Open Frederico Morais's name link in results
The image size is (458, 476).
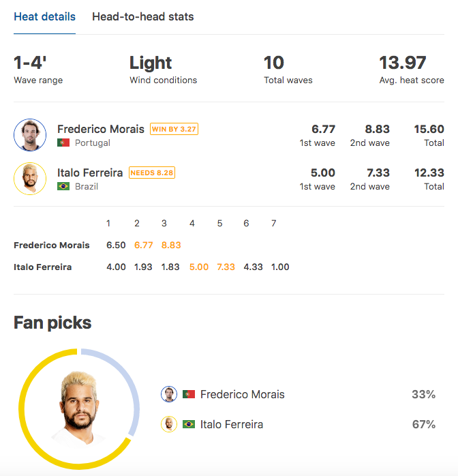[101, 129]
